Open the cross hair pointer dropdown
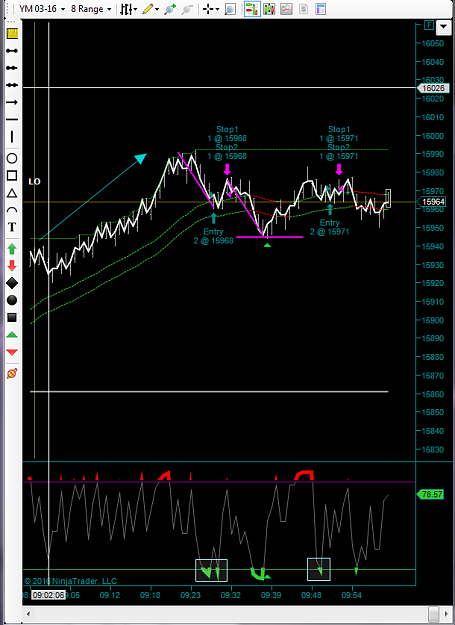Screen dimensions: 455x625 coord(211,9)
